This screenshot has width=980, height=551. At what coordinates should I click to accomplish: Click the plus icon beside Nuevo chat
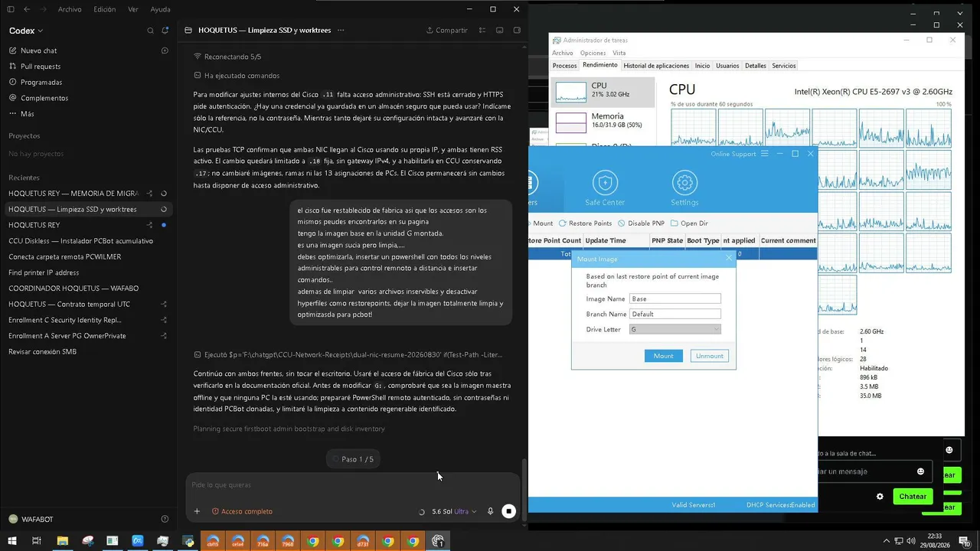pos(165,51)
